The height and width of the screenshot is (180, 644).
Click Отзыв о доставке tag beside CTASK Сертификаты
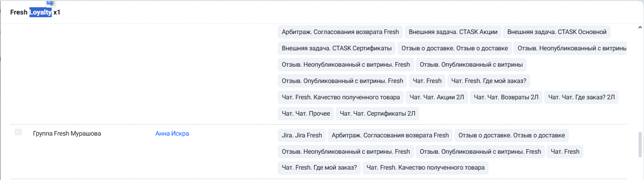point(455,48)
